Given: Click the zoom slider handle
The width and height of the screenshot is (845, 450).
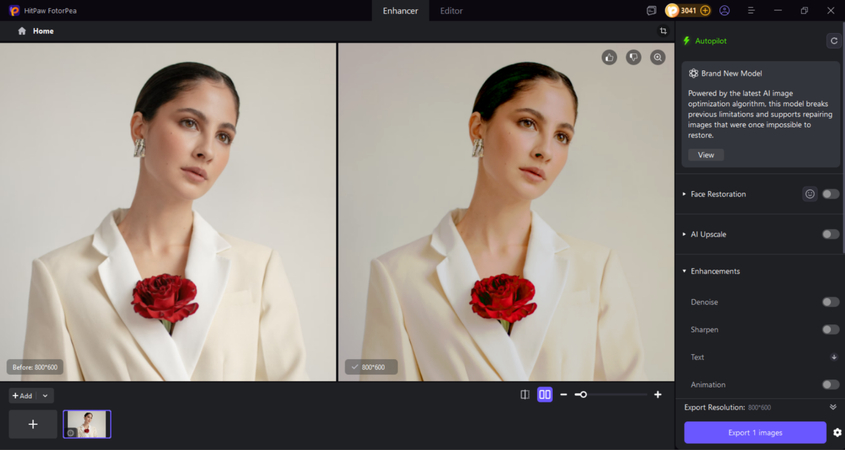Looking at the screenshot, I should click(583, 394).
